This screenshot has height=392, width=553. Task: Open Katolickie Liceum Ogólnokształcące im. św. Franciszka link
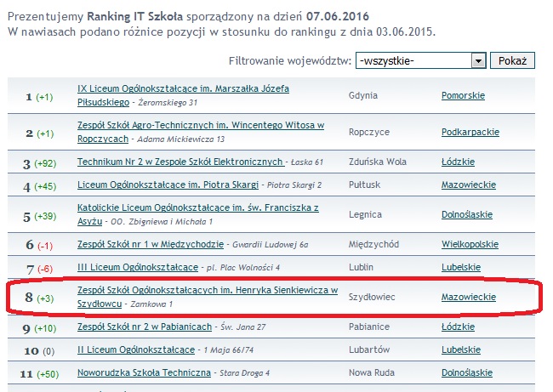198,214
